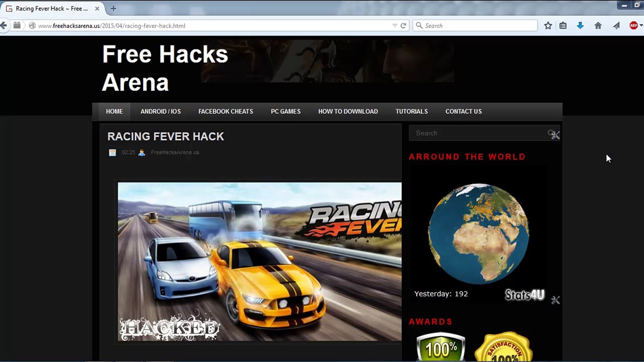Open FreeHacksArena us author link
Image resolution: width=644 pixels, height=362 pixels.
[175, 152]
